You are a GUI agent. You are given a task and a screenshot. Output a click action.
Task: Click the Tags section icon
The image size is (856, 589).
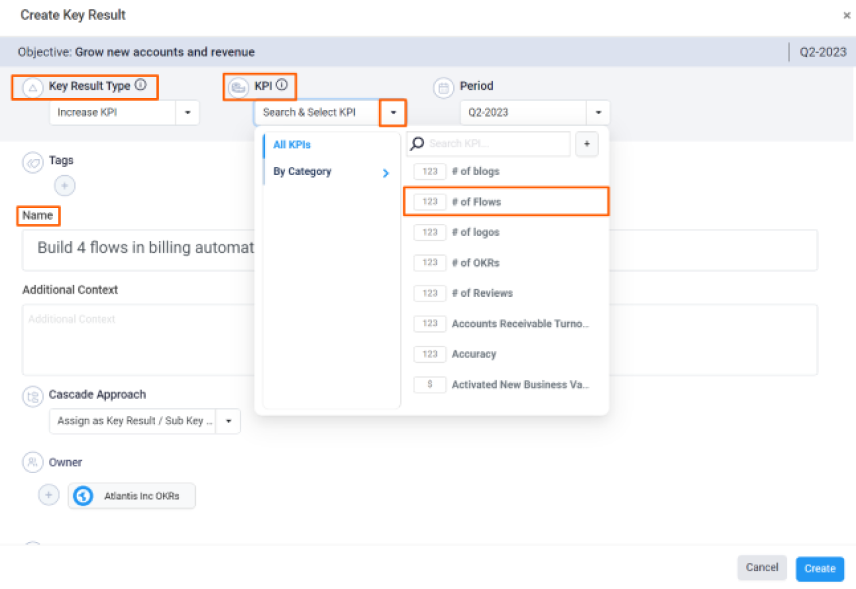point(32,163)
